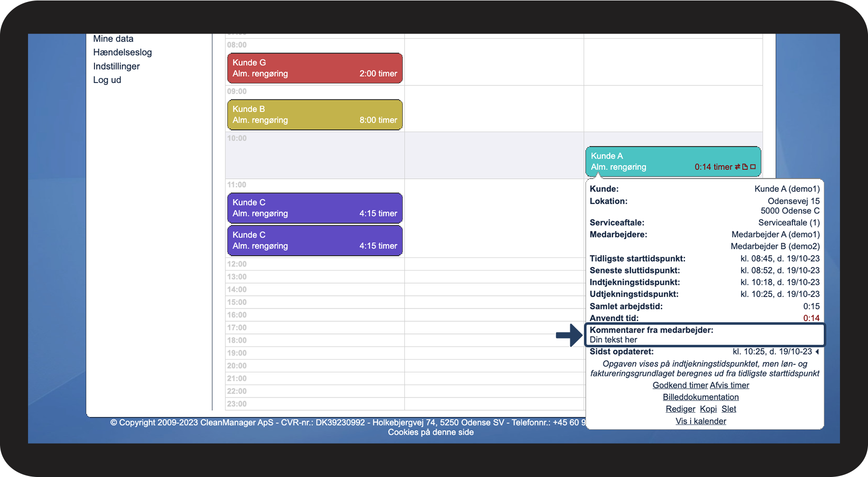This screenshot has height=477, width=868.
Task: Click the 10:00 time label
Action: click(237, 139)
